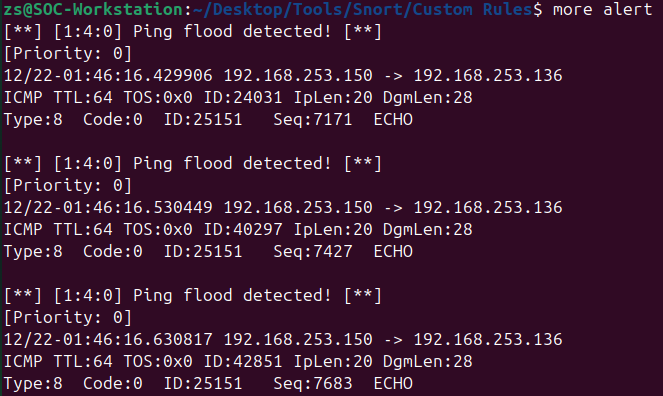Image resolution: width=663 pixels, height=396 pixels.
Task: Click the ECHO label in the last alert
Action: [393, 383]
